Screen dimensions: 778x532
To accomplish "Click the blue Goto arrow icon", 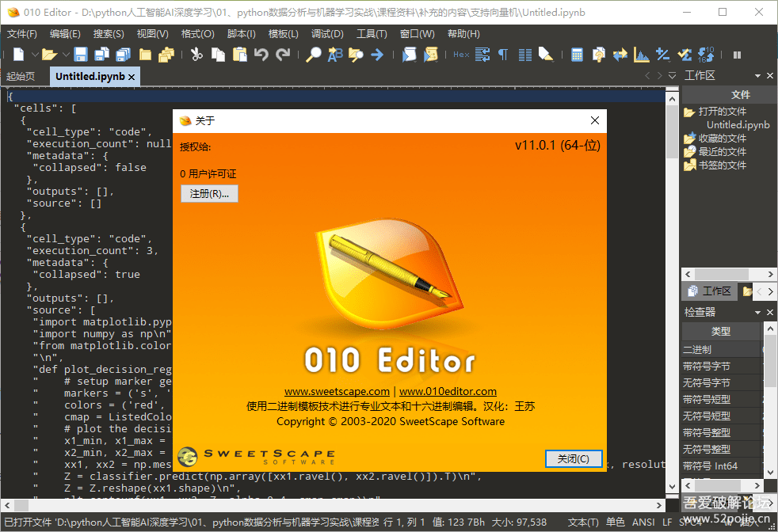I will click(377, 54).
